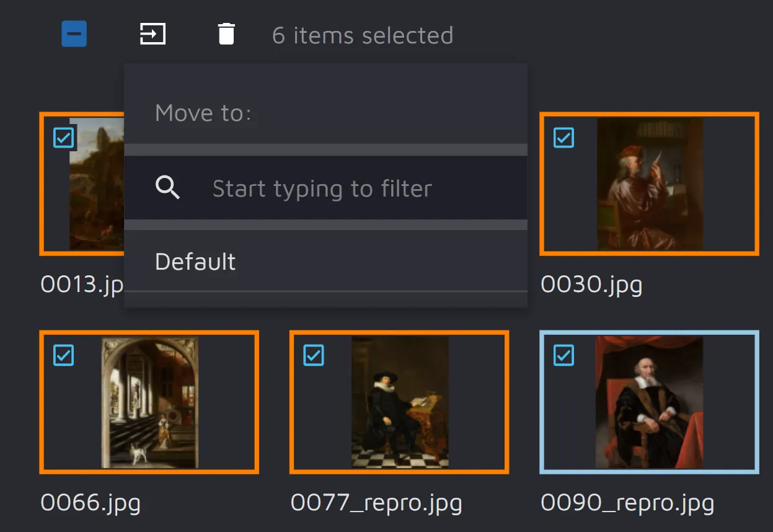Click the magnifier search icon
Image resolution: width=773 pixels, height=532 pixels.
(x=167, y=188)
